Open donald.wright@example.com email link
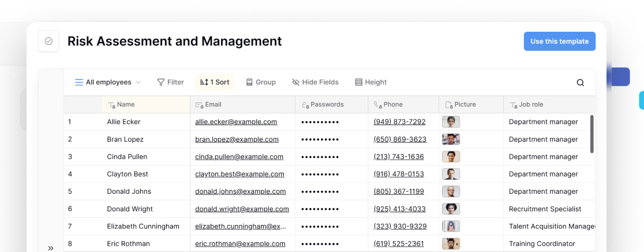644x252 pixels. 242,209
